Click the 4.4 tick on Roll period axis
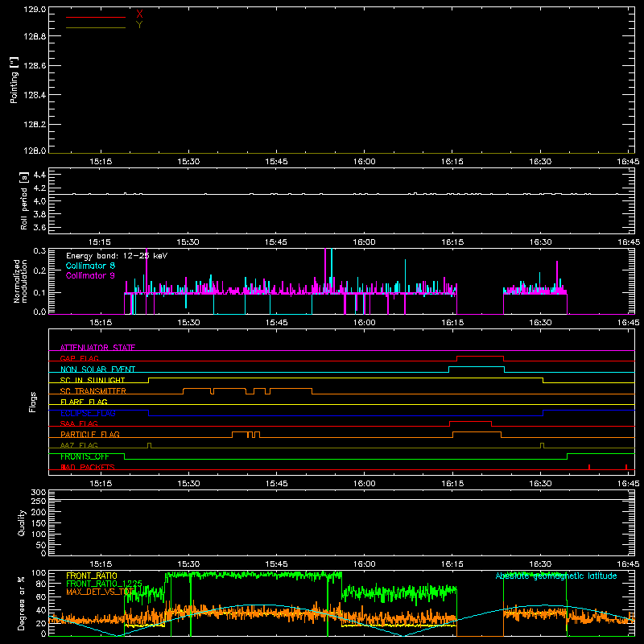The image size is (644, 644). pyautogui.click(x=39, y=175)
